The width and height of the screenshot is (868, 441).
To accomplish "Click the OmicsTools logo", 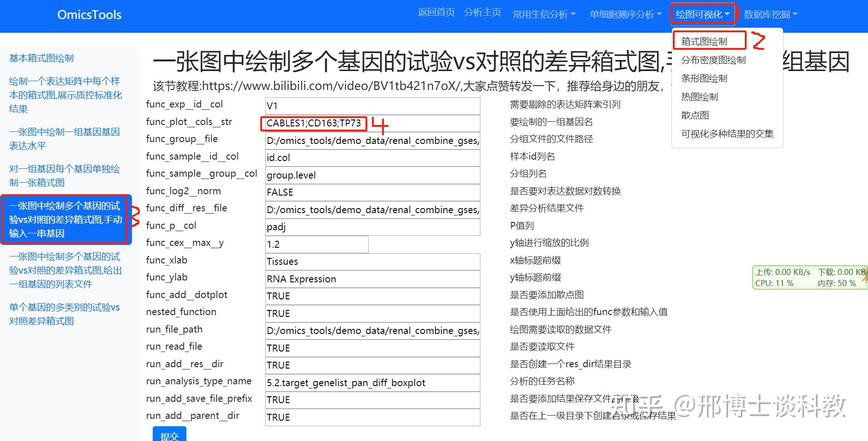I will [x=89, y=14].
